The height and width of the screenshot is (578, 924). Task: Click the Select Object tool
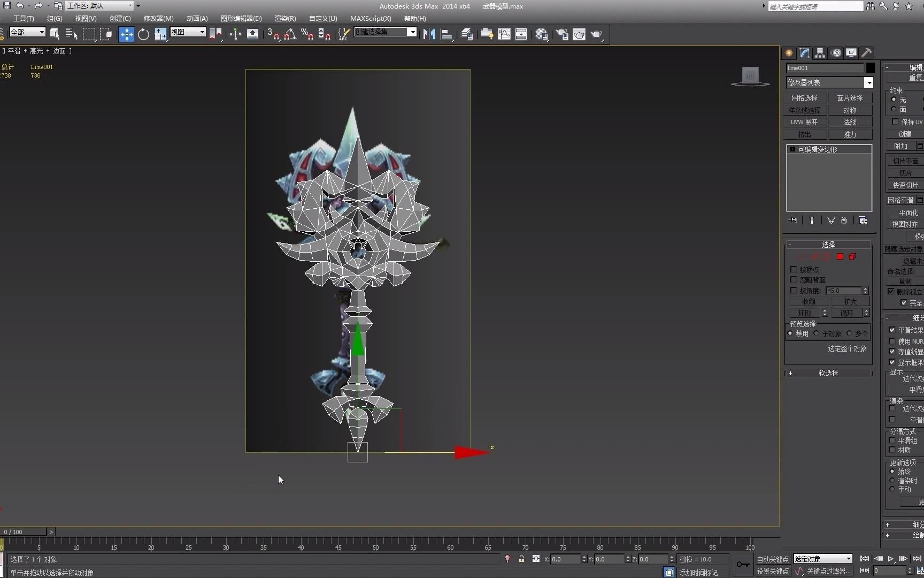(55, 34)
